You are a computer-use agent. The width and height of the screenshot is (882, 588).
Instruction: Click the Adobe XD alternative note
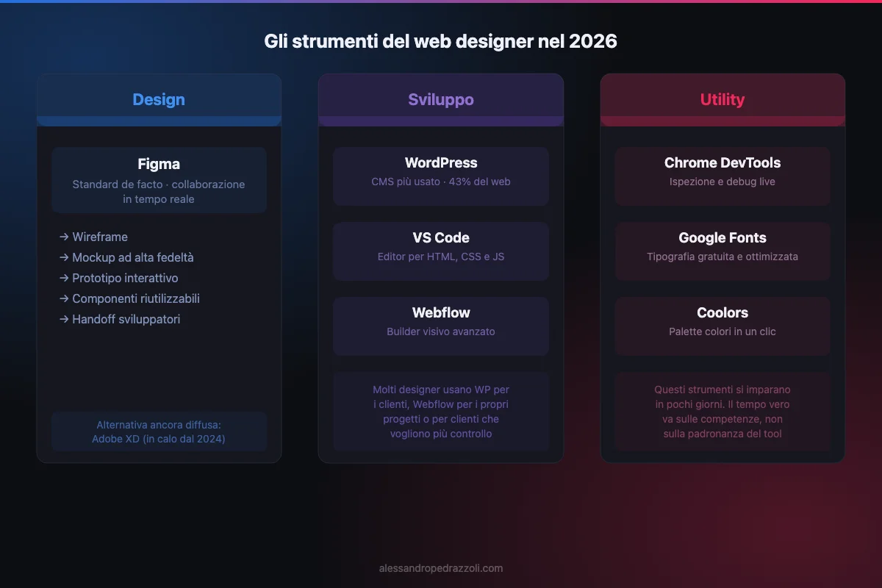point(159,431)
